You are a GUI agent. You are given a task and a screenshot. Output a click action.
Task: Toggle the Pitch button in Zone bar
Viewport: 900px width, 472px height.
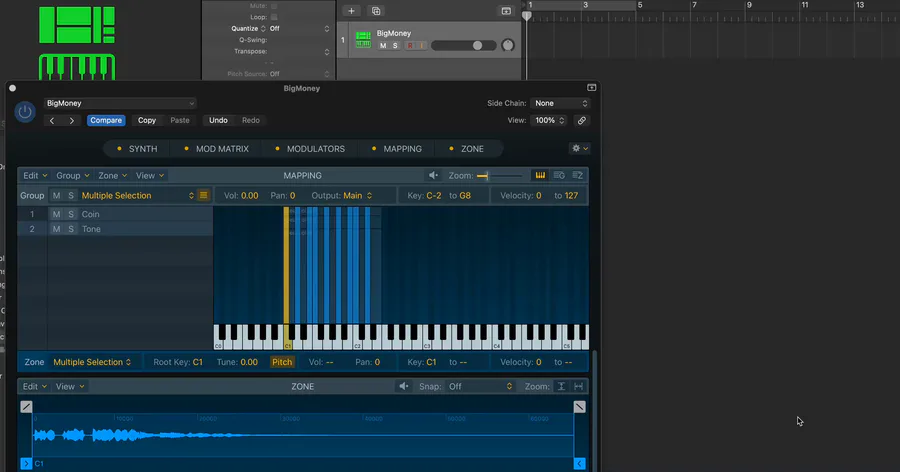point(282,362)
